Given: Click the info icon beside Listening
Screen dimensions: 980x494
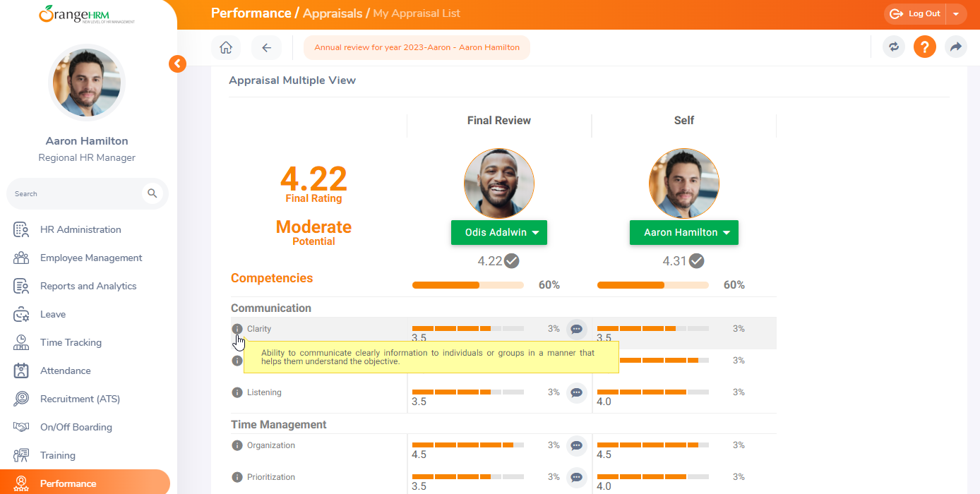Looking at the screenshot, I should (x=237, y=392).
